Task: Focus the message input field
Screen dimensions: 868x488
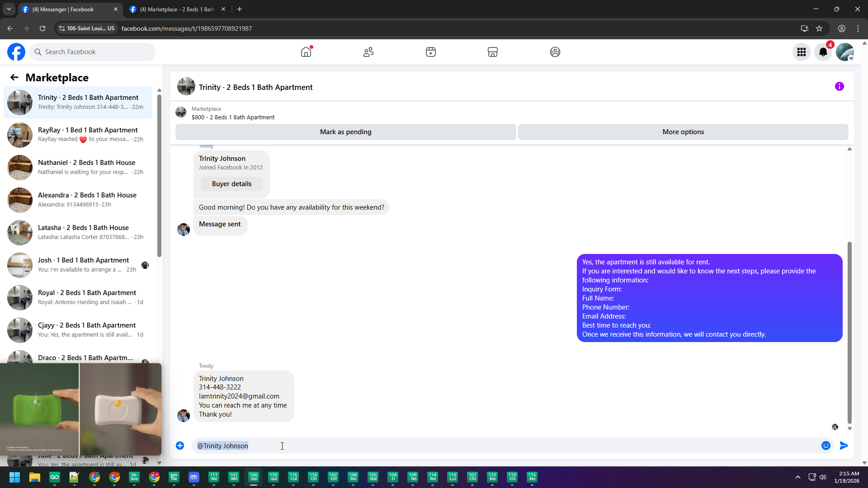Action: pyautogui.click(x=506, y=446)
